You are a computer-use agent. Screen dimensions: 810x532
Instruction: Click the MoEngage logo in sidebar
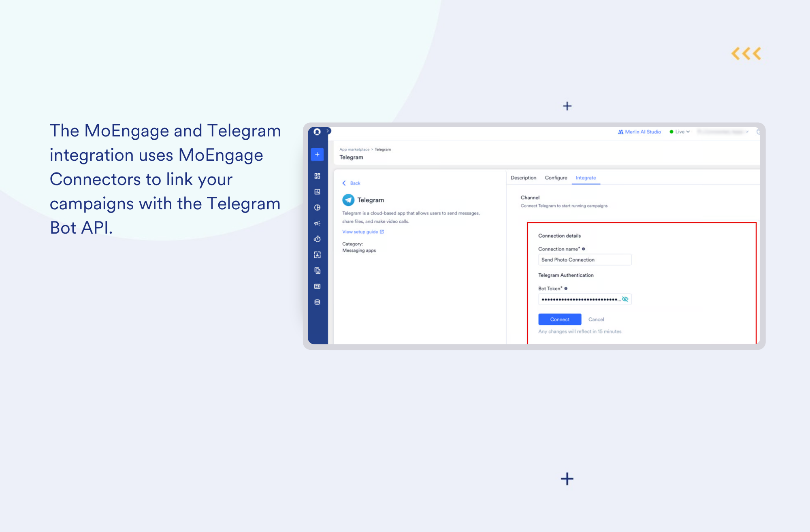(x=317, y=132)
